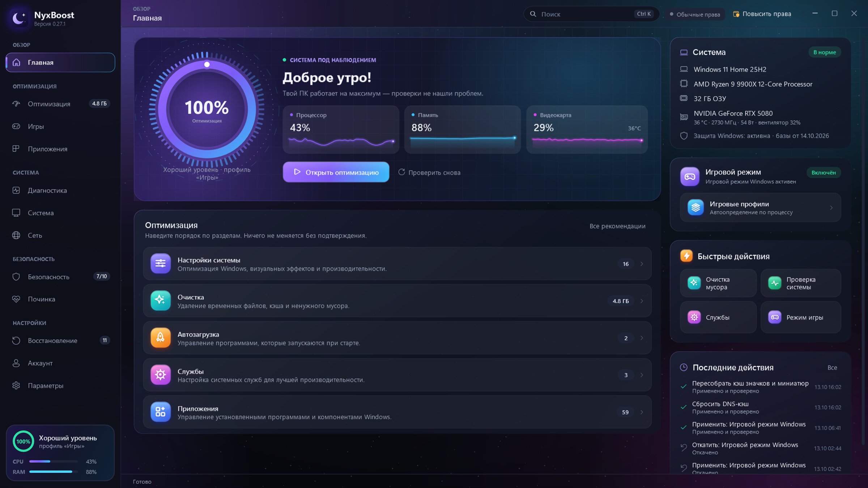The height and width of the screenshot is (488, 868).
Task: Click the Автозагрузка rocket icon
Action: [x=160, y=338]
